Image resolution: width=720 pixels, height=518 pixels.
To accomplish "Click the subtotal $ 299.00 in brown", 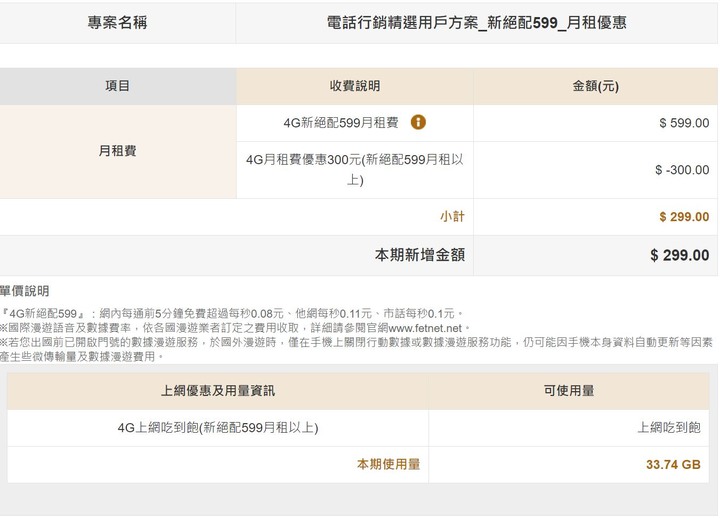I will 684,217.
